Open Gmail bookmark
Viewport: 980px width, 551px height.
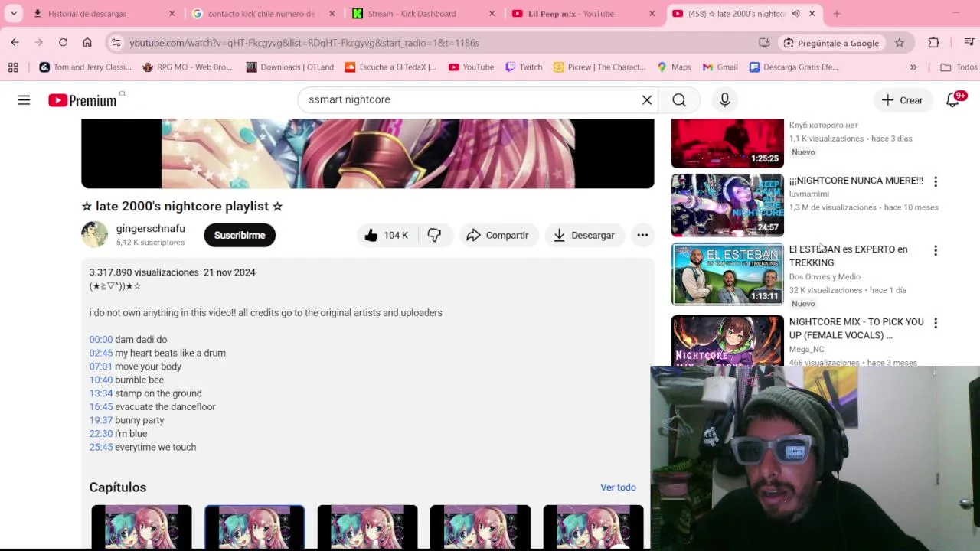coord(720,67)
